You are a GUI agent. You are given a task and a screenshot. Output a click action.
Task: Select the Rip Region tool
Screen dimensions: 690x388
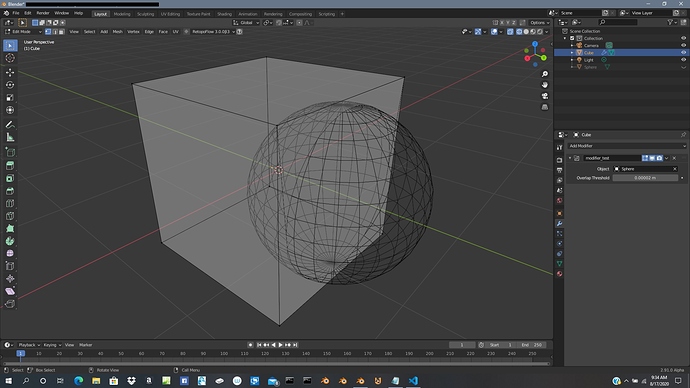coord(10,304)
